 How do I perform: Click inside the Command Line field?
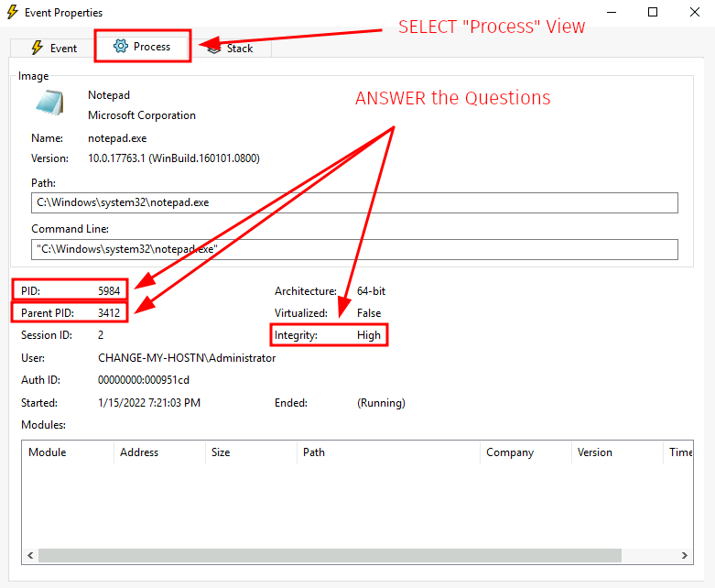pos(354,249)
